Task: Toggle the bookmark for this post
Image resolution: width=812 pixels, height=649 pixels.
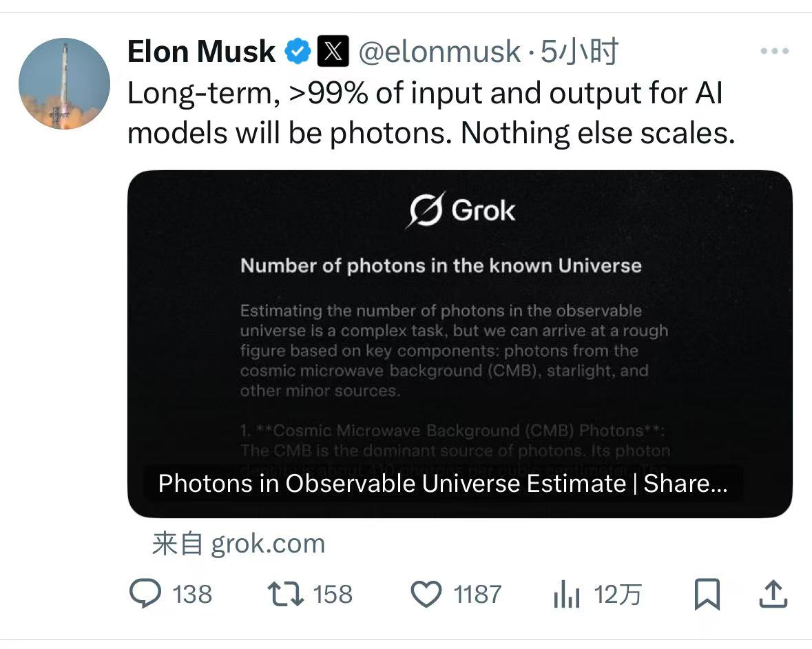Action: (x=707, y=594)
